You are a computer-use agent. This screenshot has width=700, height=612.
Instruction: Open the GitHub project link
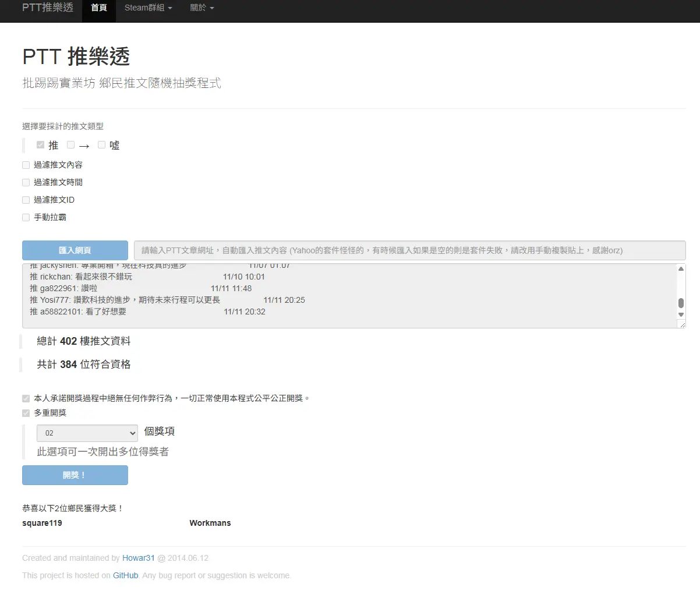tap(125, 575)
